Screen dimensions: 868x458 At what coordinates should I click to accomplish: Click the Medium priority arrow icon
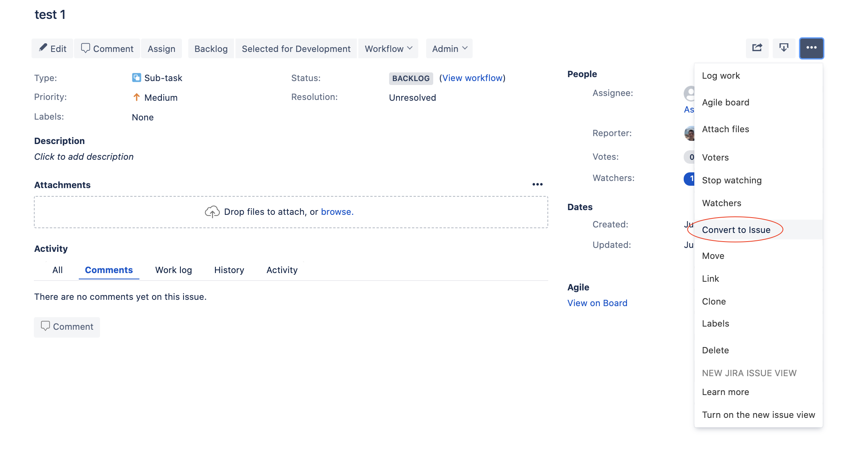[x=136, y=97]
